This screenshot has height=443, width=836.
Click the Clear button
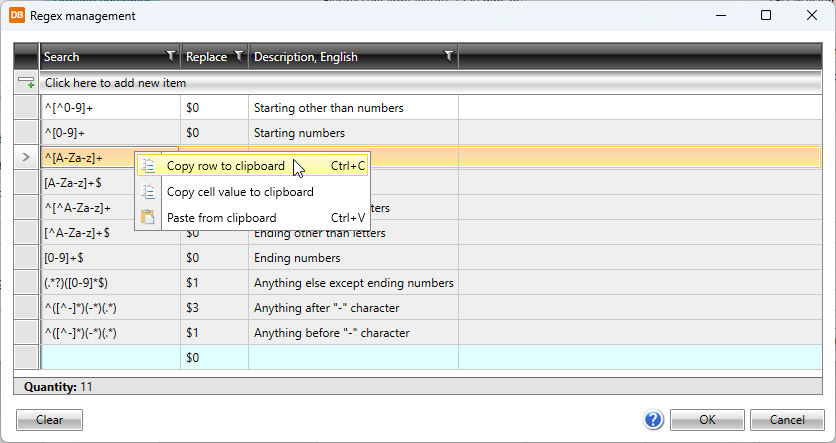click(x=49, y=420)
